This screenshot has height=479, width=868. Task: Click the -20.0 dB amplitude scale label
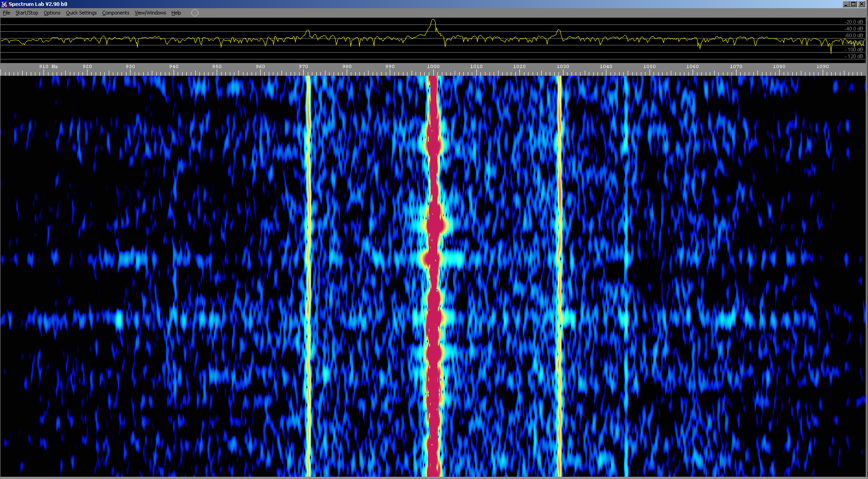click(x=853, y=22)
